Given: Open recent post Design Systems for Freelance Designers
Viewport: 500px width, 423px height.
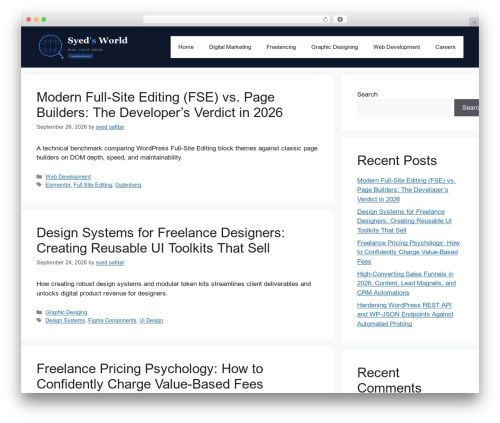Looking at the screenshot, I should tap(404, 221).
